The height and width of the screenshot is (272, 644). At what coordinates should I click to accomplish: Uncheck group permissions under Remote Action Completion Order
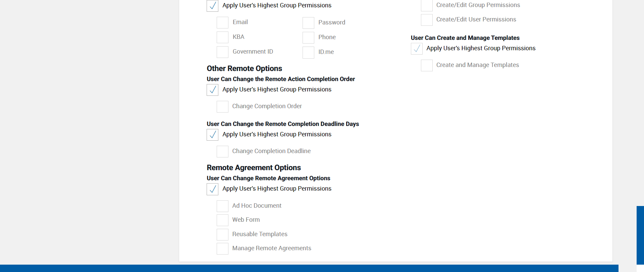pyautogui.click(x=213, y=90)
